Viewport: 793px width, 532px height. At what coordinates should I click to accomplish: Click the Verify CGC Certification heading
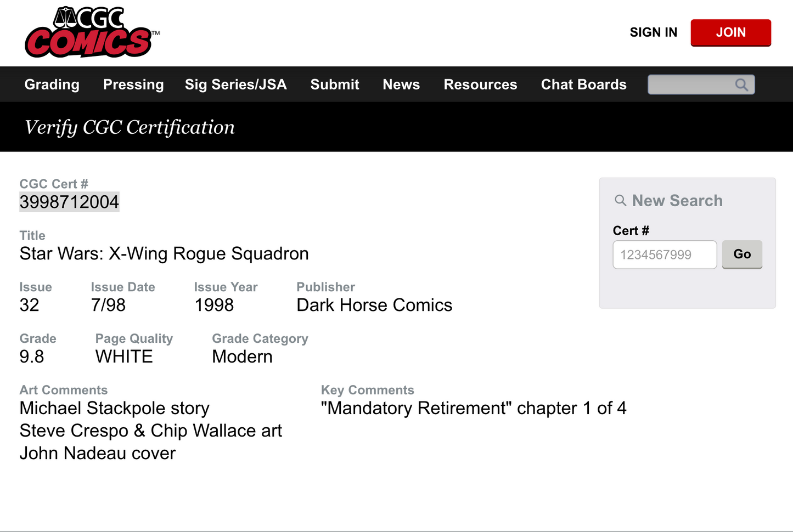click(x=130, y=127)
